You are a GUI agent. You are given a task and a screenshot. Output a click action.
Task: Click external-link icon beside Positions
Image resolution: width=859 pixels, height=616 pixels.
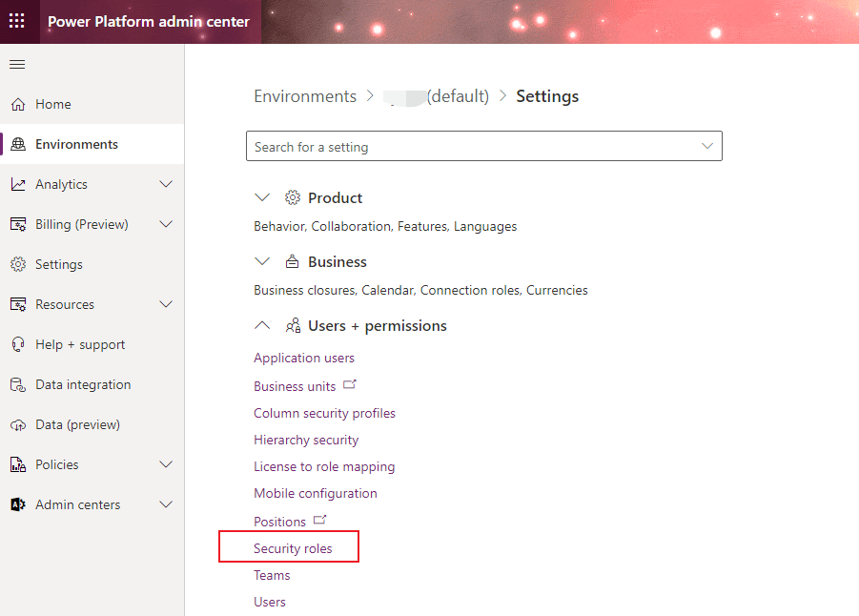pos(319,520)
